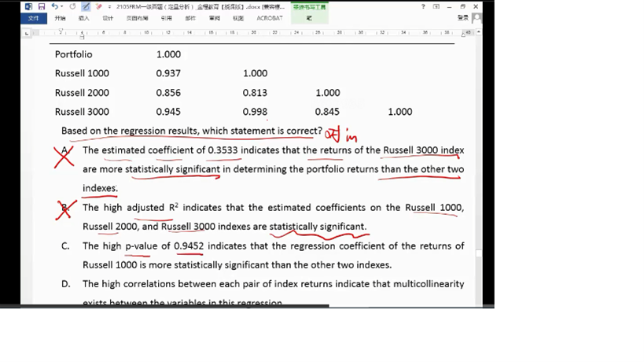Click the value 0.856 in the table
This screenshot has width=644, height=362.
coord(168,92)
